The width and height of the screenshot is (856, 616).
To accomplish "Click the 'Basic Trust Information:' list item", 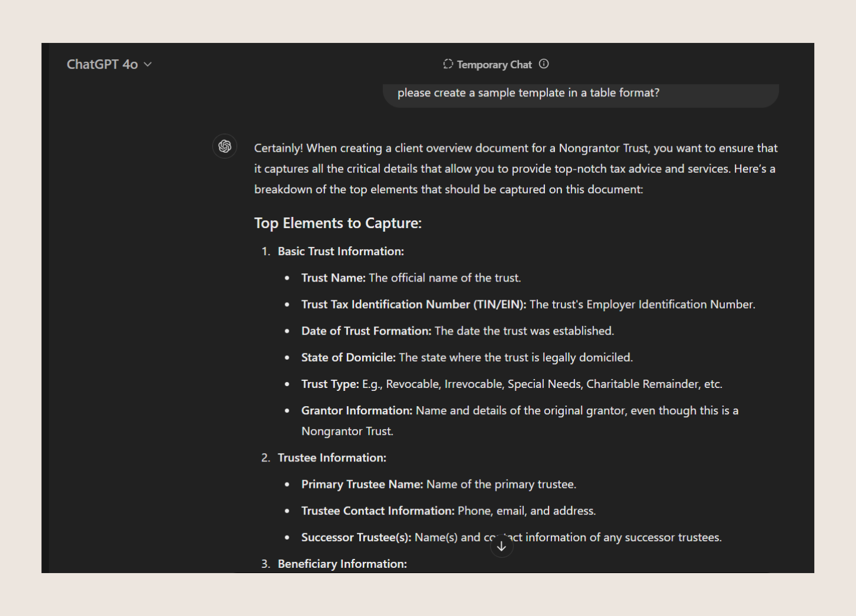I will [341, 252].
